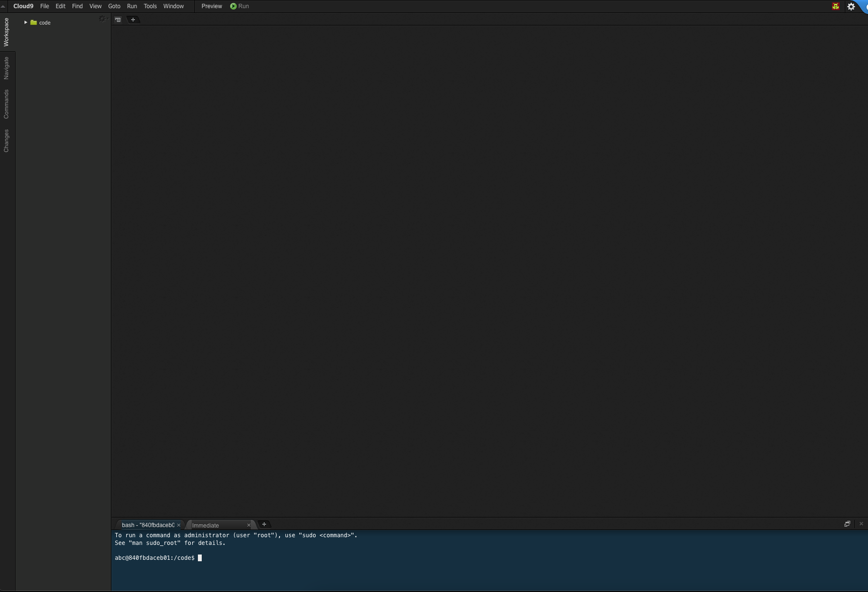Open the Goto menu

(x=114, y=6)
